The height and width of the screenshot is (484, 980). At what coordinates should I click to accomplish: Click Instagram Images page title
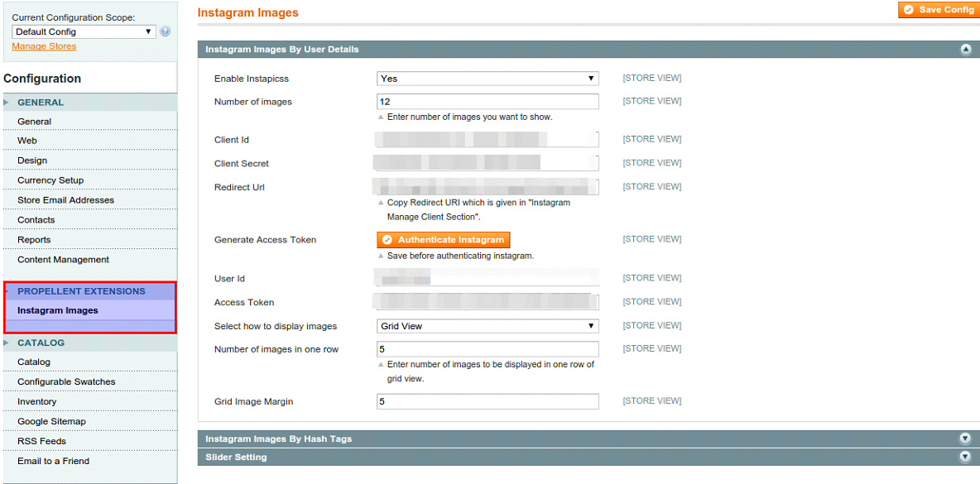click(x=247, y=12)
